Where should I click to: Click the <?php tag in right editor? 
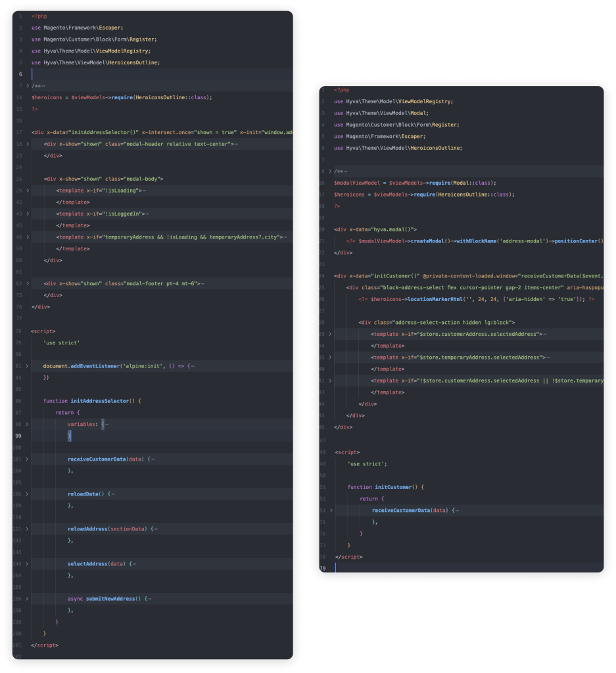(x=342, y=89)
